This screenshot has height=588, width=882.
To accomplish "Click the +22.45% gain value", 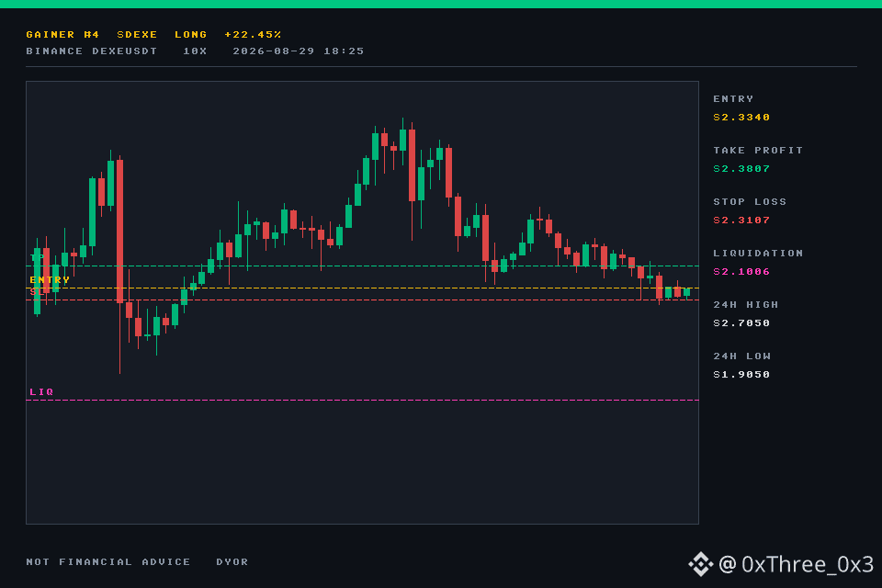I will coord(253,34).
